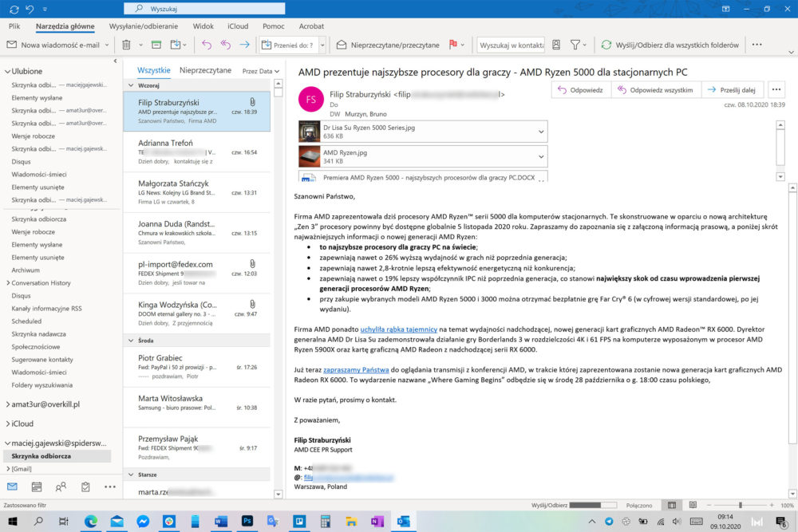798x532 pixels.
Task: Open the Archiwum folder
Action: (26, 270)
